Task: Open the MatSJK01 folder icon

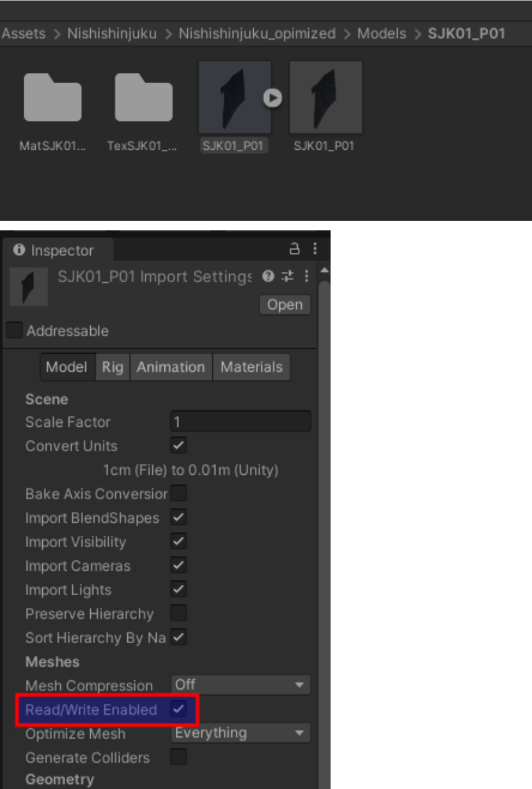Action: pyautogui.click(x=52, y=97)
